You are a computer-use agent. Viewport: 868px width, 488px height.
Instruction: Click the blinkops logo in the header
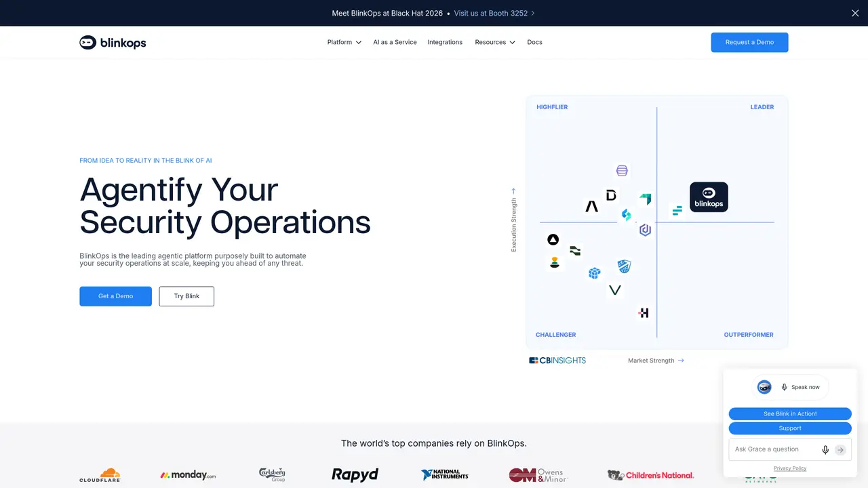coord(113,43)
